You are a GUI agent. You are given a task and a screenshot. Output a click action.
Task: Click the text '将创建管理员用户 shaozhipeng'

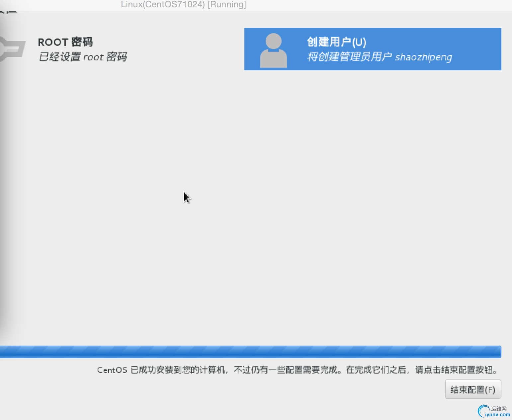click(380, 57)
